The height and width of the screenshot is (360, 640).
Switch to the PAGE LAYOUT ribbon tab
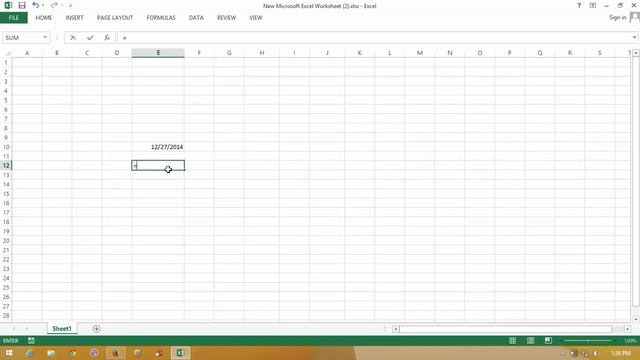tap(115, 18)
